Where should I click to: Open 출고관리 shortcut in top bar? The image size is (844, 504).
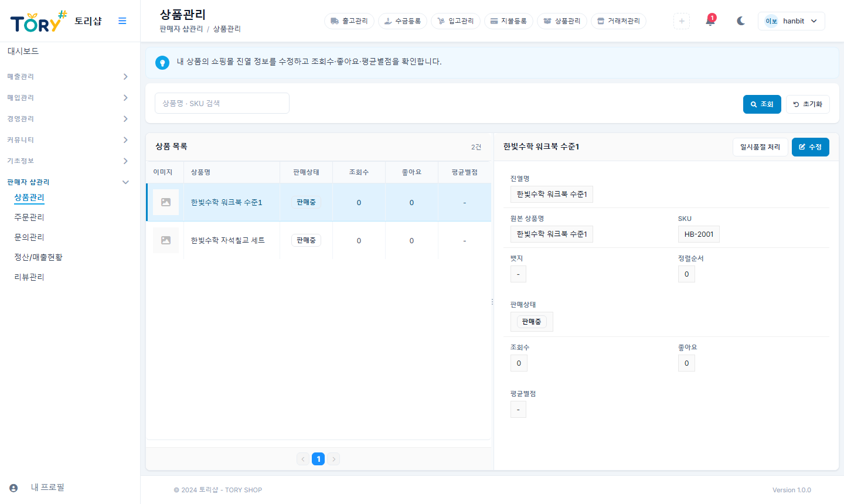pyautogui.click(x=349, y=21)
